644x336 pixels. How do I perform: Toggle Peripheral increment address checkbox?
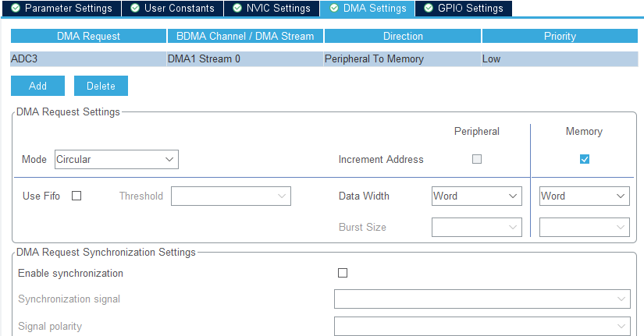click(477, 159)
